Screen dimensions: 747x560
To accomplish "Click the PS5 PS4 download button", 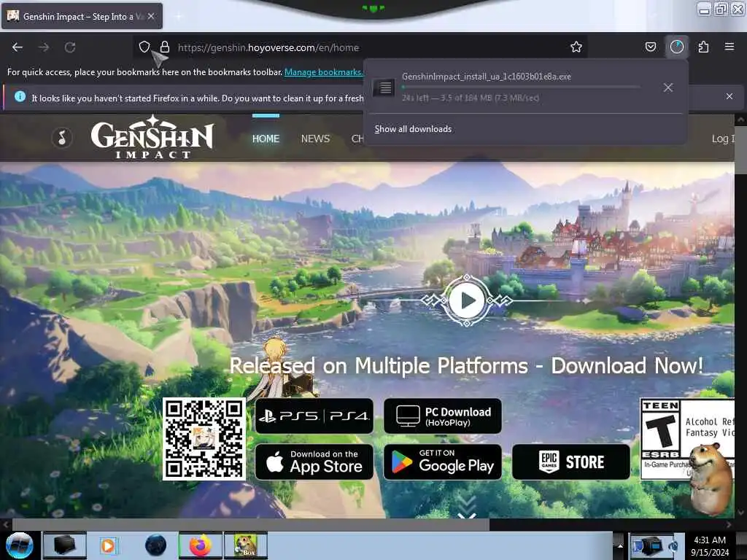I will (x=314, y=416).
